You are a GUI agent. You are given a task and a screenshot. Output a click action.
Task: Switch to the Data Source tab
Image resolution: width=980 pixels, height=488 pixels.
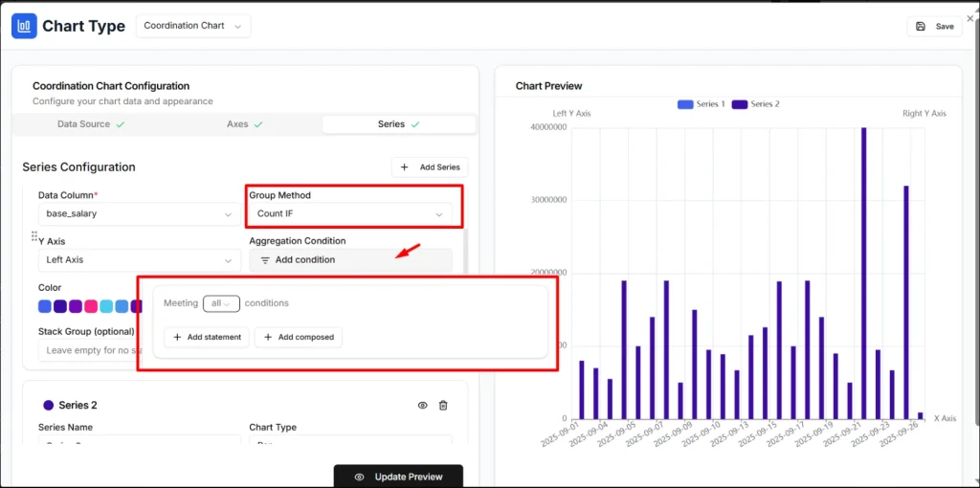pos(91,123)
